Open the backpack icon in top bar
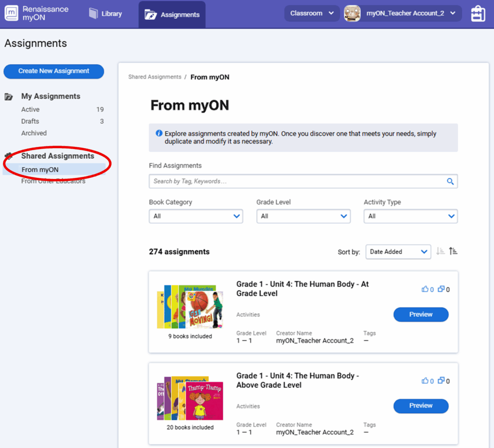This screenshot has height=448, width=494. point(478,14)
